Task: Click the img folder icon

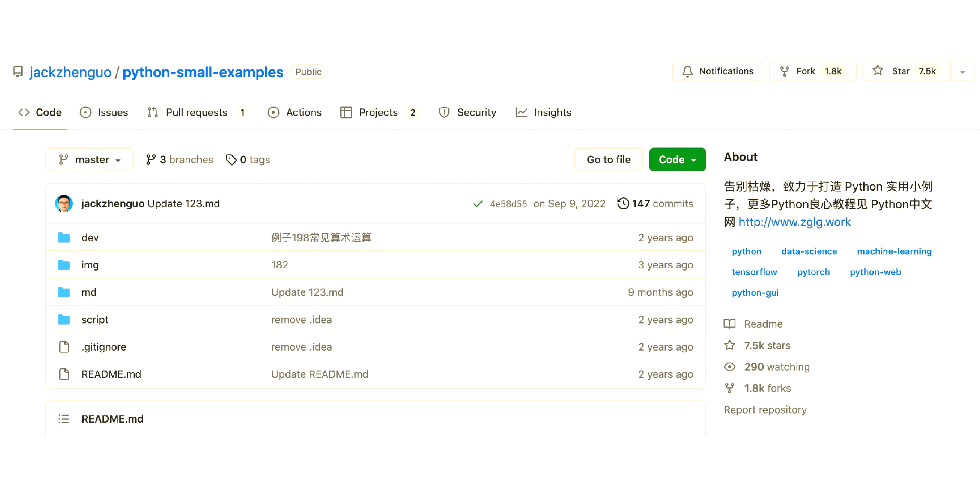Action: 64,265
